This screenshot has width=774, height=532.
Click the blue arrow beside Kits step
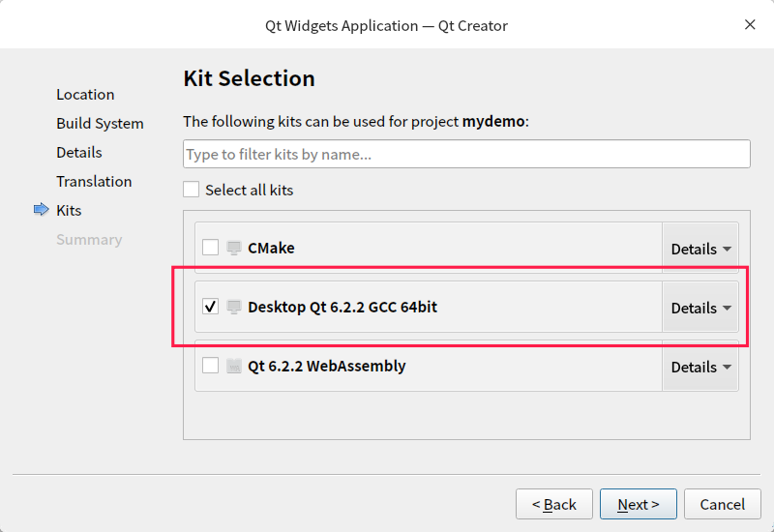[41, 210]
